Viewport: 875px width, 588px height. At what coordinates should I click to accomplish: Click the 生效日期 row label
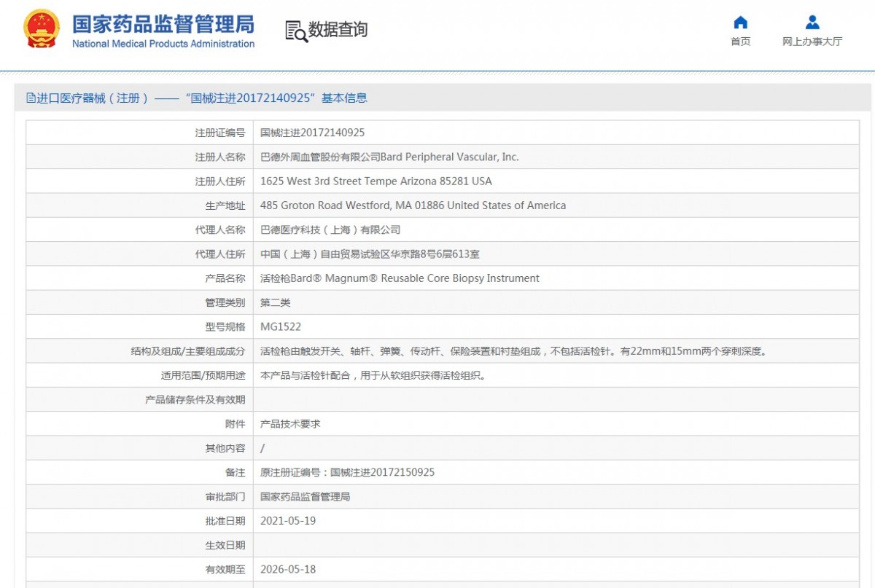[x=225, y=545]
